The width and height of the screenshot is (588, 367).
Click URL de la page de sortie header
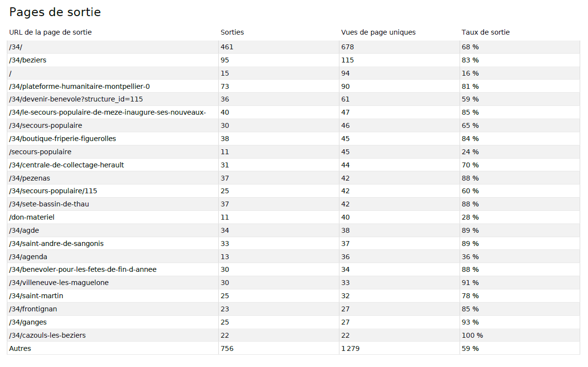pyautogui.click(x=50, y=32)
